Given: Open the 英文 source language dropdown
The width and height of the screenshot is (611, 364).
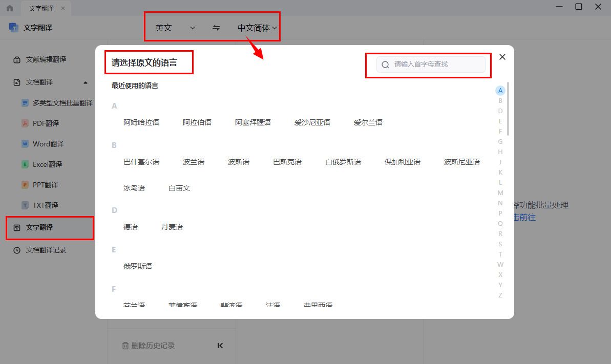Looking at the screenshot, I should click(175, 28).
